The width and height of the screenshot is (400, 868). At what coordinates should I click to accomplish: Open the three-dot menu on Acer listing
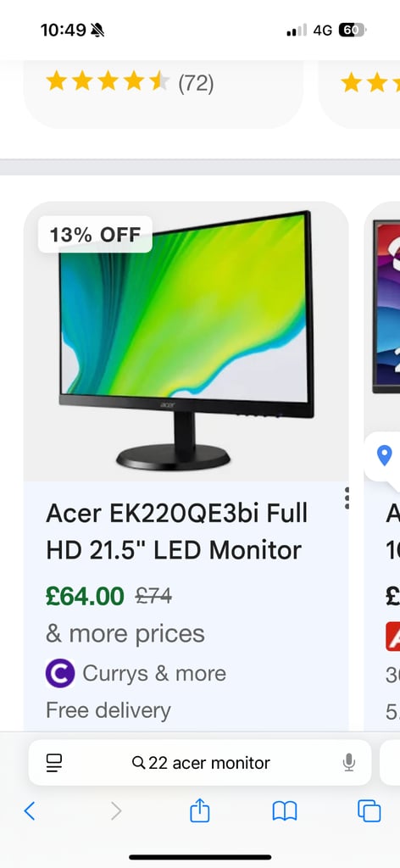(347, 498)
